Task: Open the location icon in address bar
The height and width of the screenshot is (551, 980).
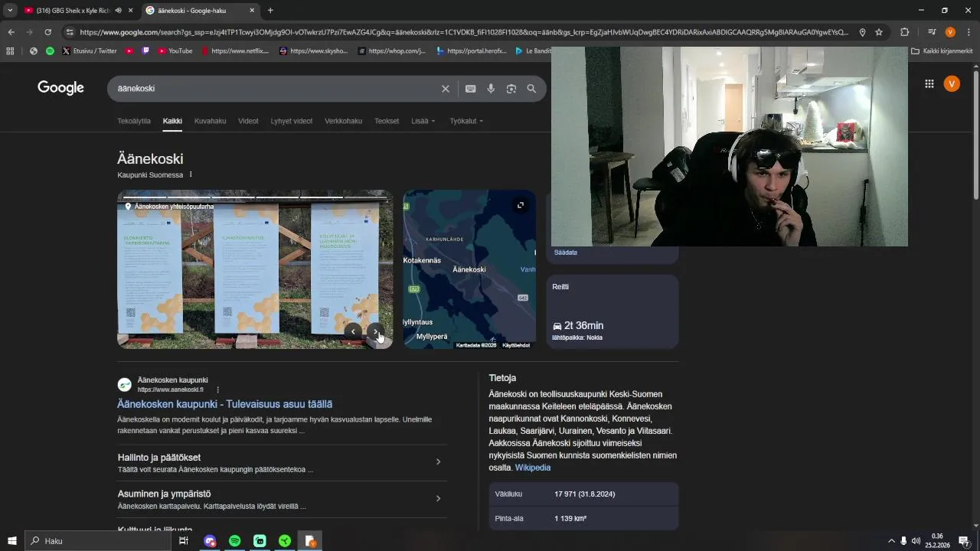Action: pos(862,32)
